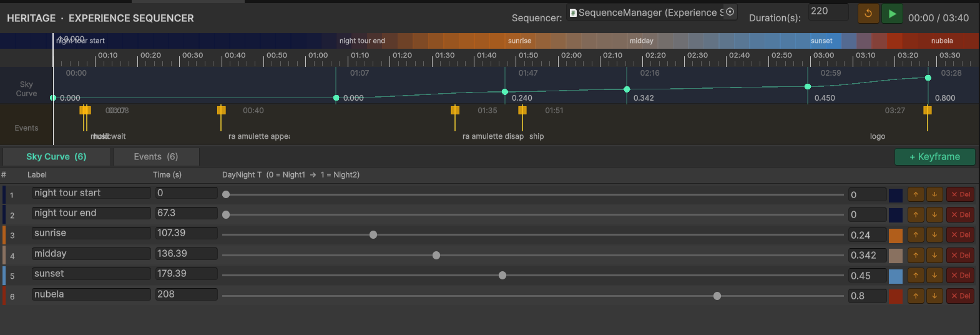Move night tour start keyframe down
The height and width of the screenshot is (335, 980).
934,194
